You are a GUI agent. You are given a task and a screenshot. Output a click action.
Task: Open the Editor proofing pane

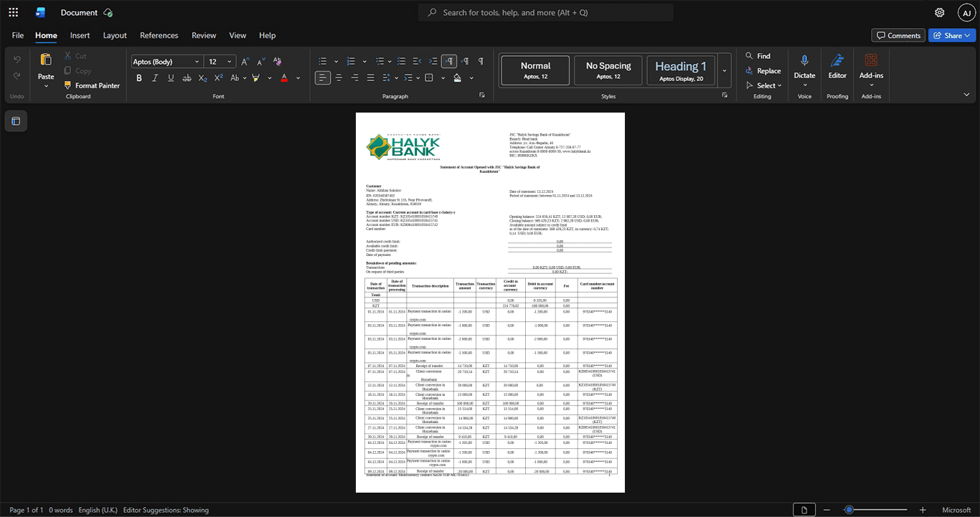(x=837, y=66)
